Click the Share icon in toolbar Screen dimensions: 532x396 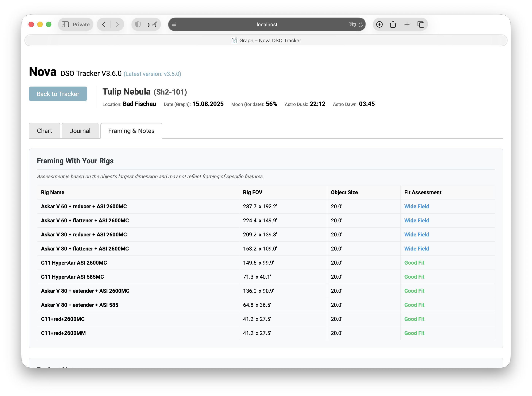tap(393, 25)
